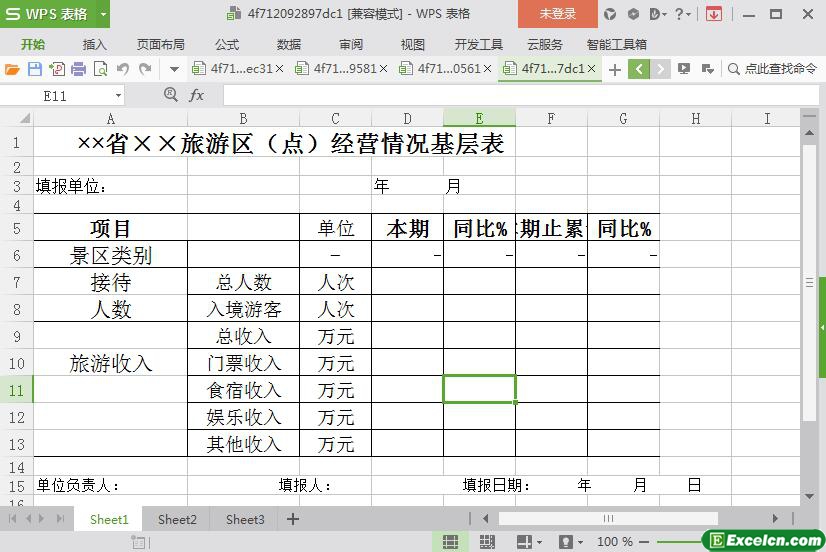Image resolution: width=826 pixels, height=552 pixels.
Task: Open the 智能工具箱 ribbon tab
Action: (617, 45)
